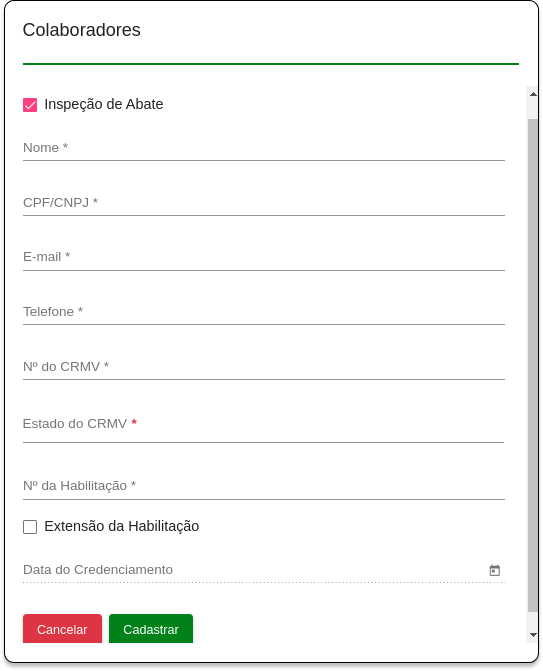Uncheck the Inspeção de Abate checkbox

tap(30, 105)
